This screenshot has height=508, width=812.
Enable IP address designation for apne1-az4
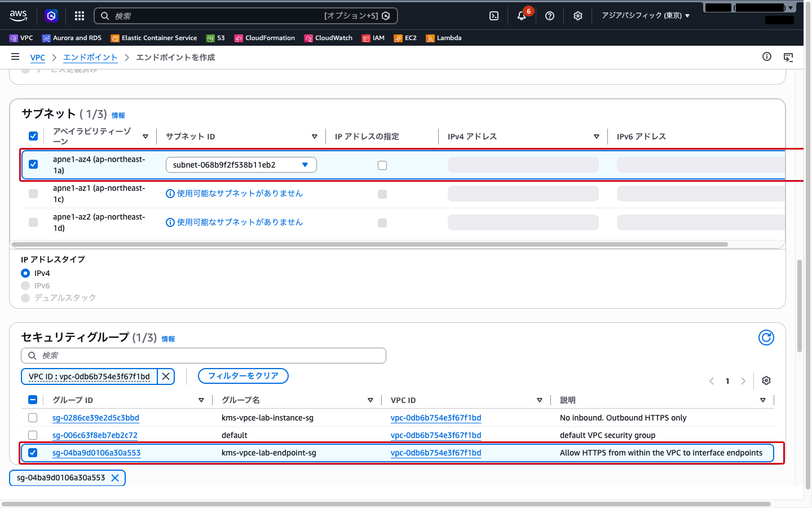tap(382, 165)
